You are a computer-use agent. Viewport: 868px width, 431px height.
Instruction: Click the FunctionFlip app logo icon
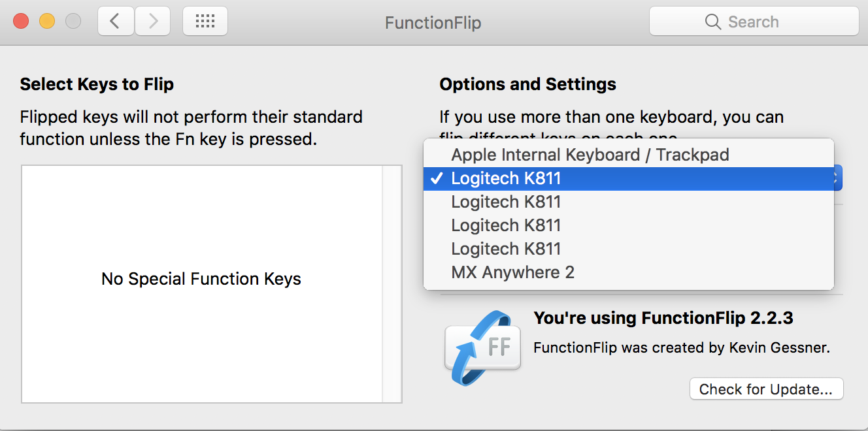(482, 347)
